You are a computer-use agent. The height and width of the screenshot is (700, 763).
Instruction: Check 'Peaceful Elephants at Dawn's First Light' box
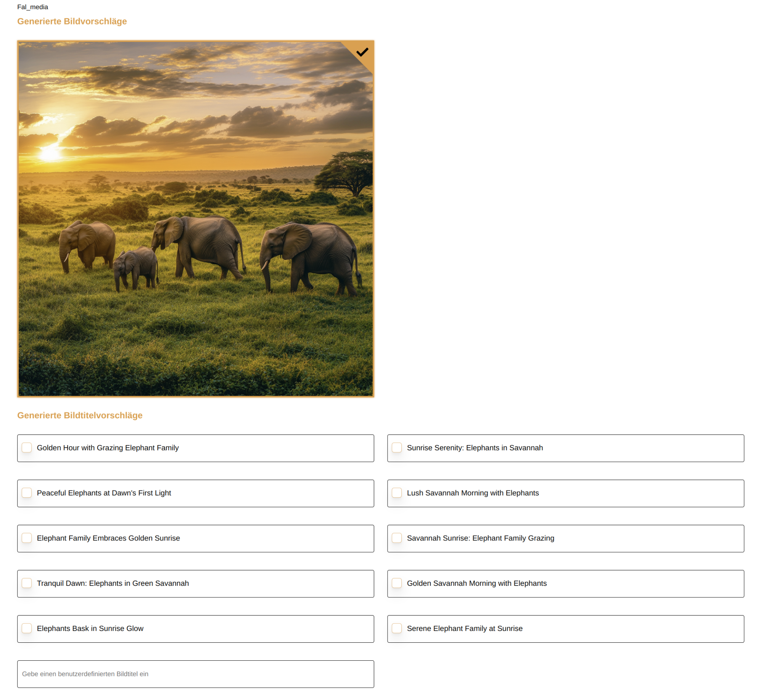pyautogui.click(x=27, y=493)
